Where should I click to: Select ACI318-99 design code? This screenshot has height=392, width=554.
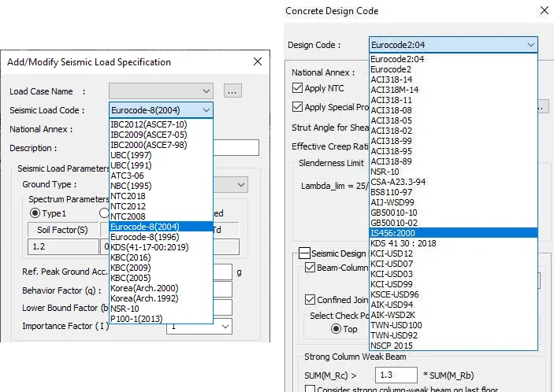(453, 141)
